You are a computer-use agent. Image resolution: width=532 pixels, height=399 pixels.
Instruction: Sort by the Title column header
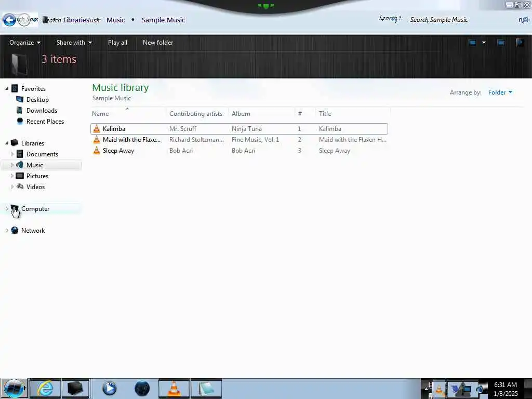pos(353,114)
